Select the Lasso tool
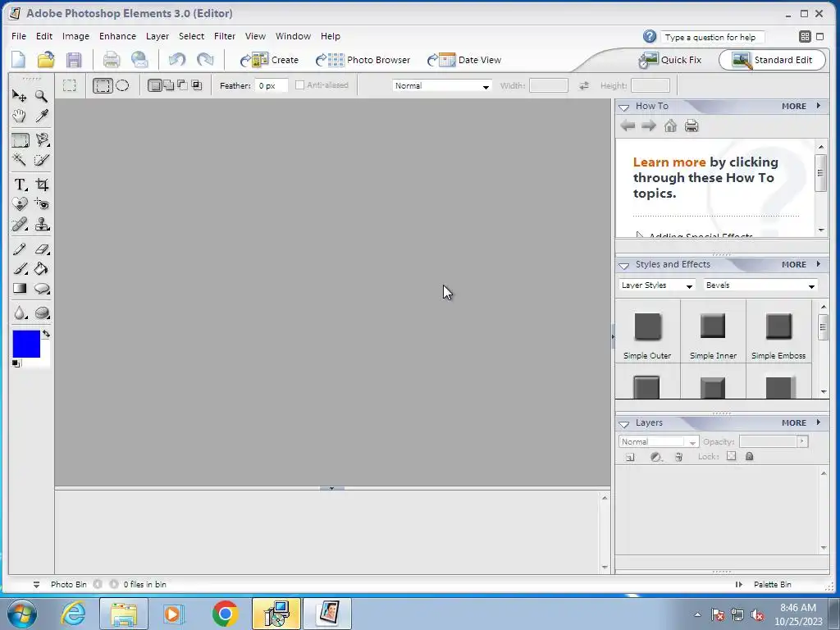Screen dimensions: 840x630 42,140
